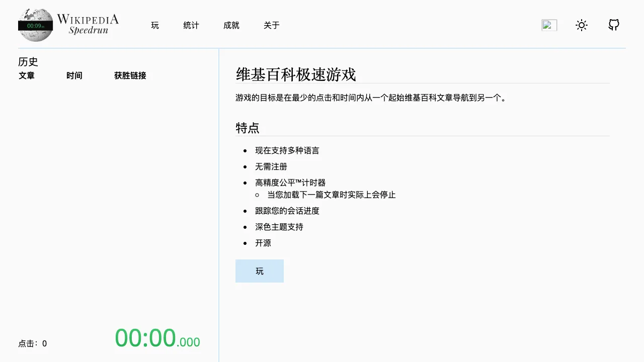Click the 维基百科极速游戏 heading
Image resolution: width=644 pixels, height=362 pixels.
[x=296, y=74]
